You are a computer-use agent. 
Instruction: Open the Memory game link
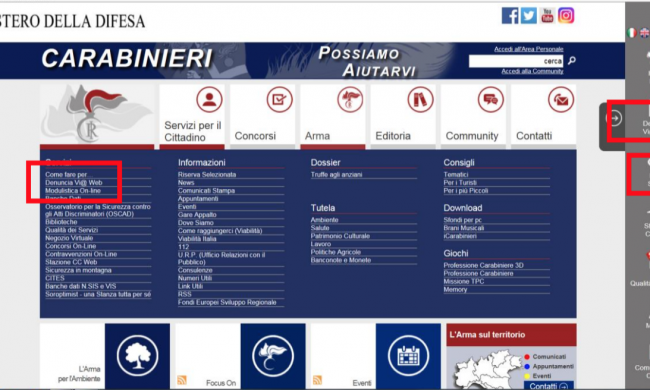(x=455, y=289)
